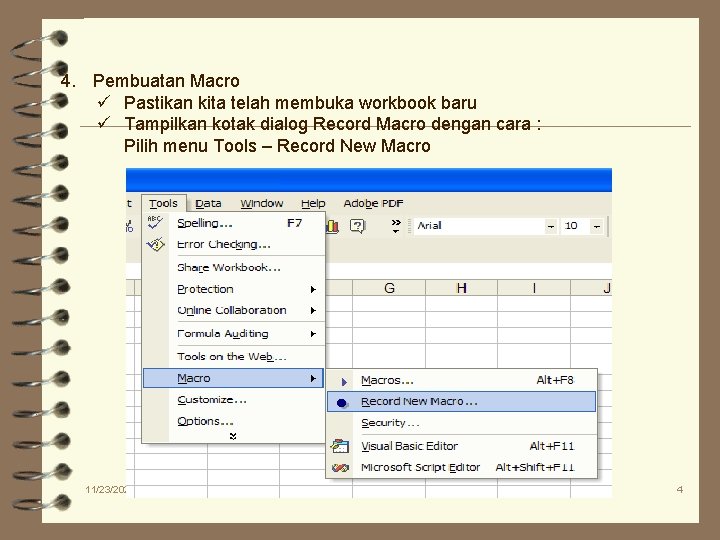This screenshot has width=720, height=540.
Task: Choose Customize from Tools menu
Action: click(233, 400)
